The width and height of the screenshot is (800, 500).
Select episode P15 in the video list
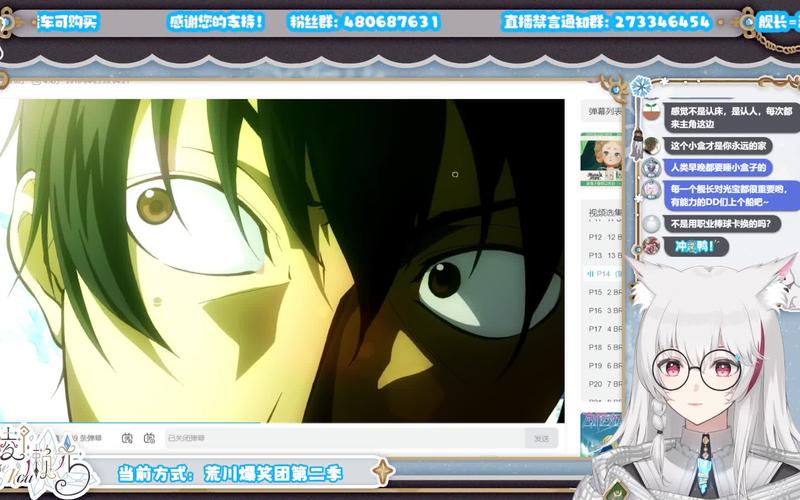pos(605,292)
